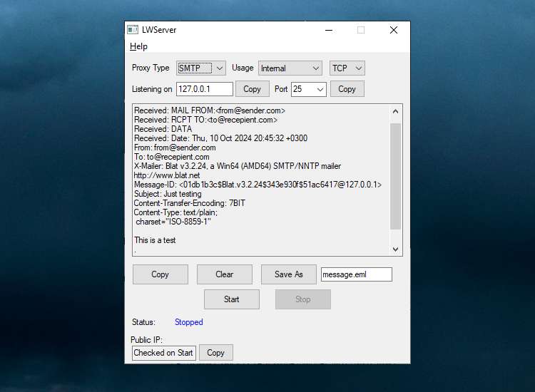The image size is (535, 392).
Task: Open the Port 25 combo box
Action: (x=308, y=89)
